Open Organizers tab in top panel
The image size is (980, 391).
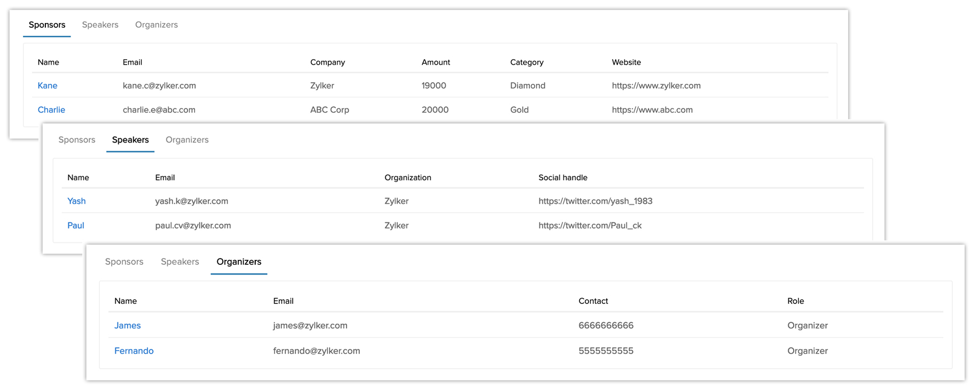(156, 25)
